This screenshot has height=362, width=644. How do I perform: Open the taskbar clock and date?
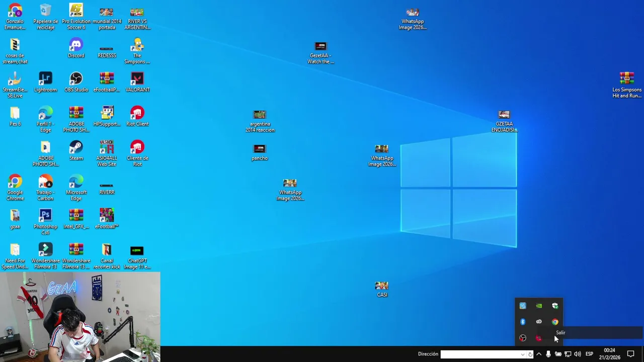[x=609, y=354]
